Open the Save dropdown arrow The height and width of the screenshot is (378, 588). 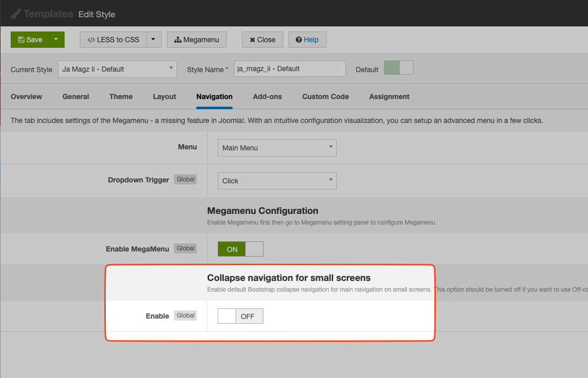tap(56, 40)
